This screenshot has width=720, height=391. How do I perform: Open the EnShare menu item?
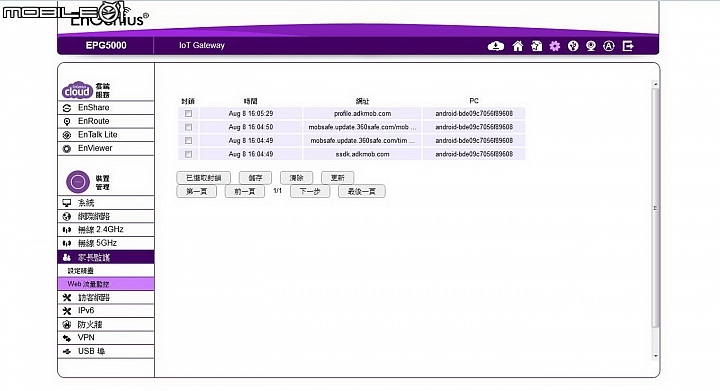pyautogui.click(x=106, y=108)
